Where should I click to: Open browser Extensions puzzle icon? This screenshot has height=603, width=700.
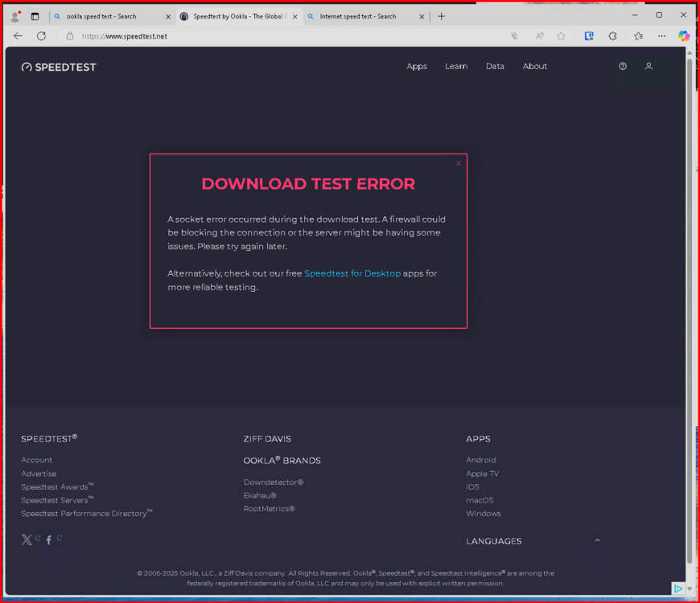(x=612, y=36)
